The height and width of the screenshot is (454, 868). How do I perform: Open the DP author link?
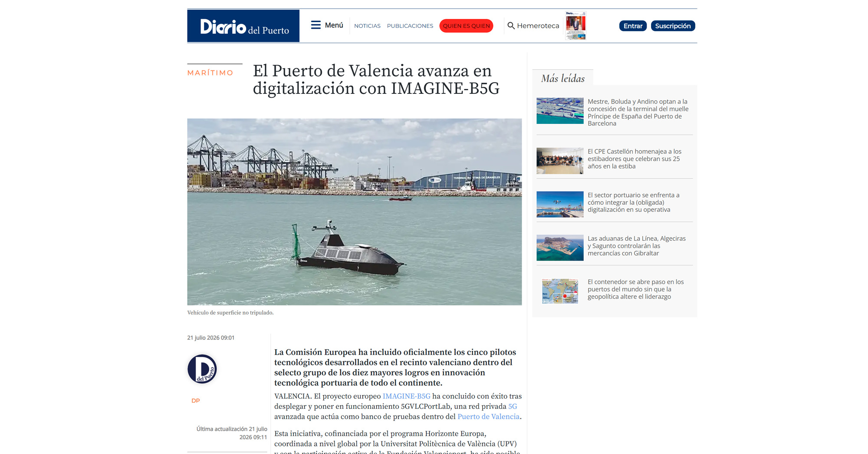pyautogui.click(x=195, y=401)
